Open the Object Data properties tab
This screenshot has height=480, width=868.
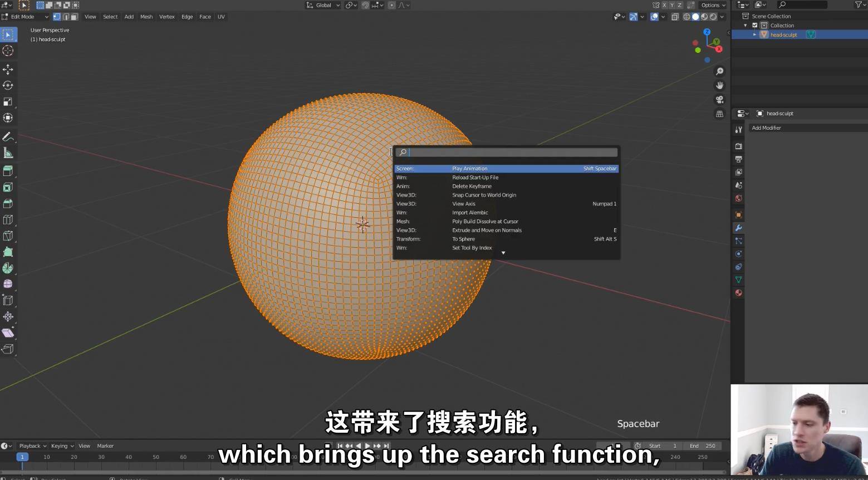coord(738,280)
